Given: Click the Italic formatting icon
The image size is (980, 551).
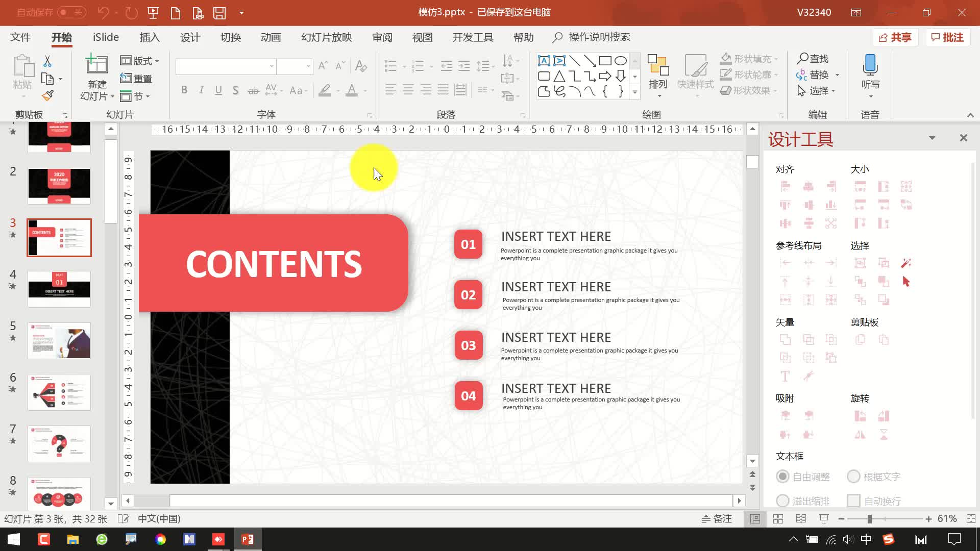Looking at the screenshot, I should 201,90.
